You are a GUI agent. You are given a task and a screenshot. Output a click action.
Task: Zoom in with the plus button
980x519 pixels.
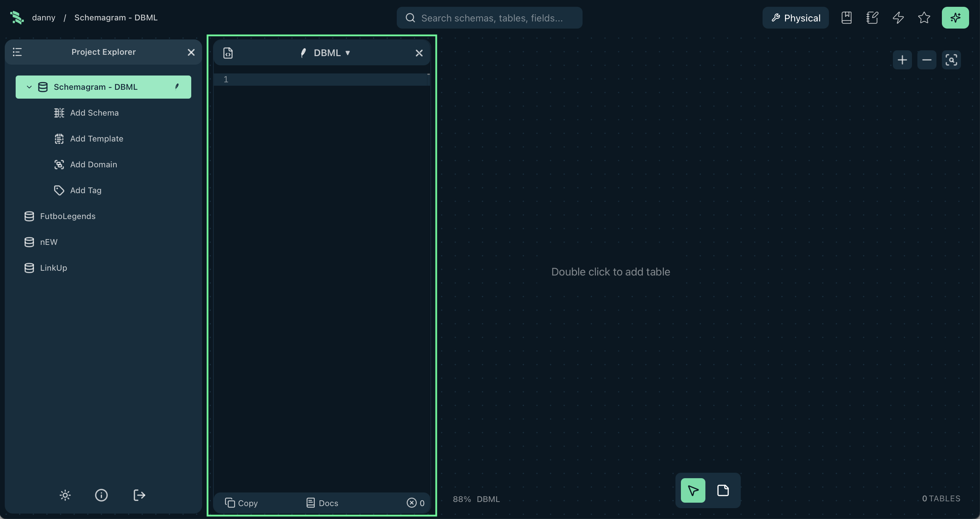902,60
